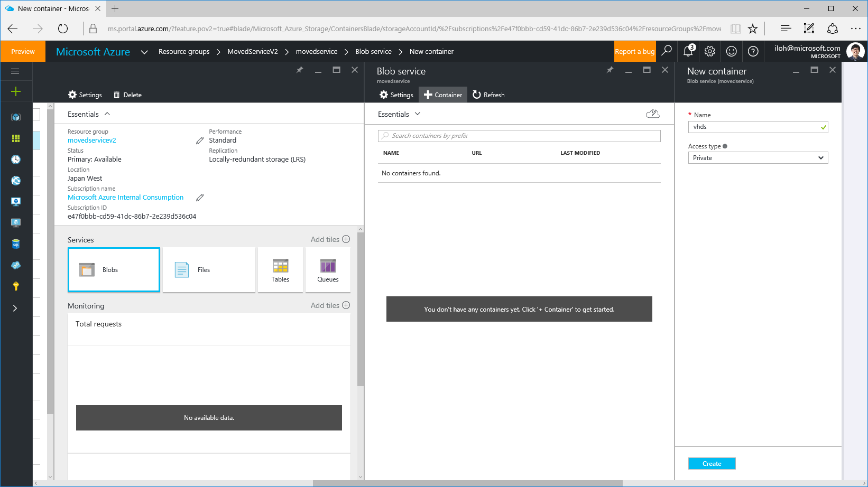Click the feedback smiley icon
The image size is (868, 487).
732,51
